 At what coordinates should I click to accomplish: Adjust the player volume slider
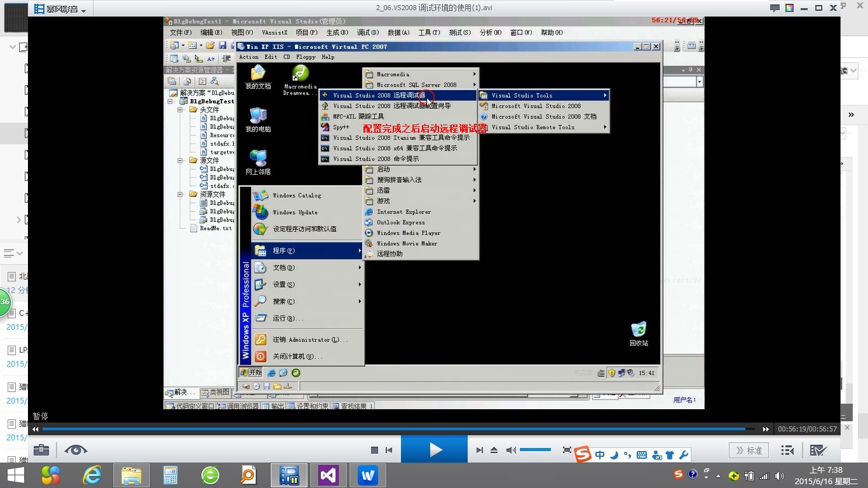point(535,450)
